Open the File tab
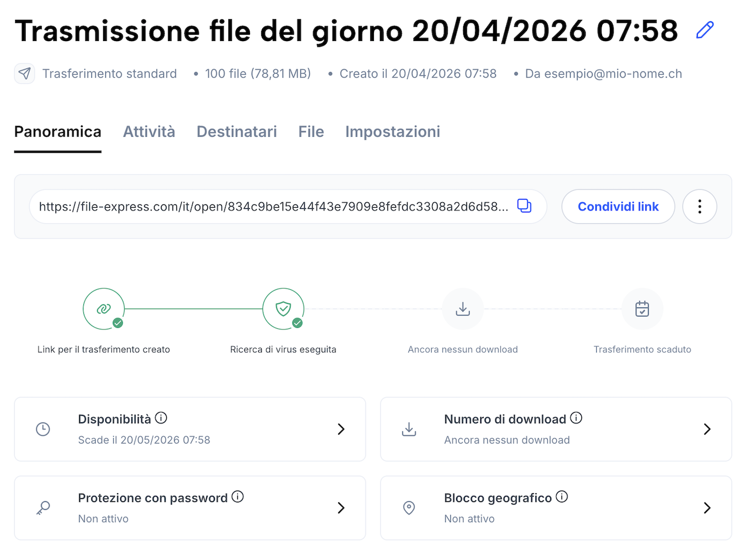This screenshot has width=748, height=560. click(x=311, y=132)
